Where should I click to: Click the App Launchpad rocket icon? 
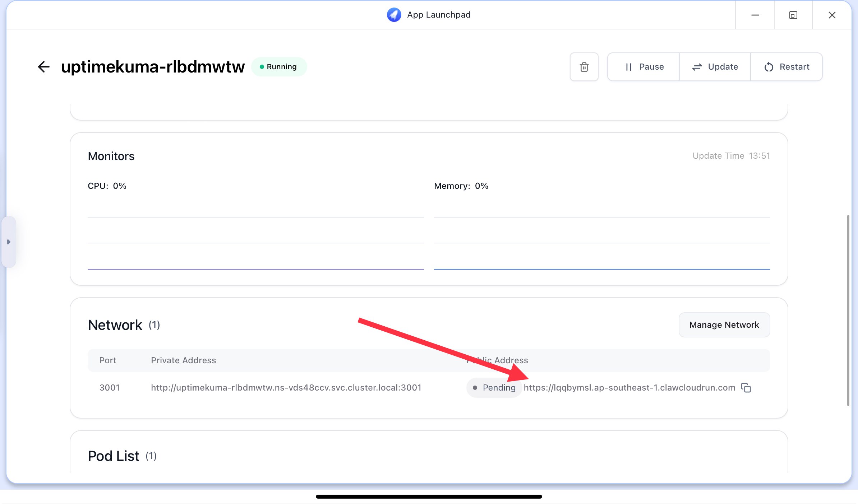[x=394, y=15]
